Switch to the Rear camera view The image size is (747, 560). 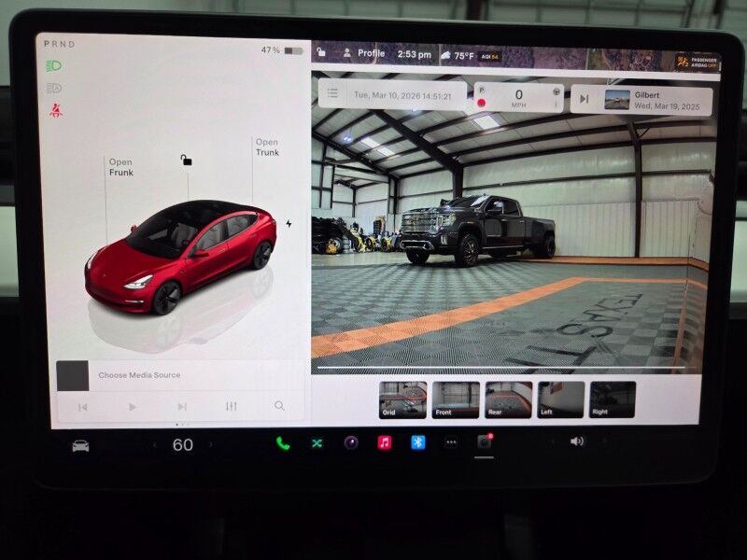(508, 399)
